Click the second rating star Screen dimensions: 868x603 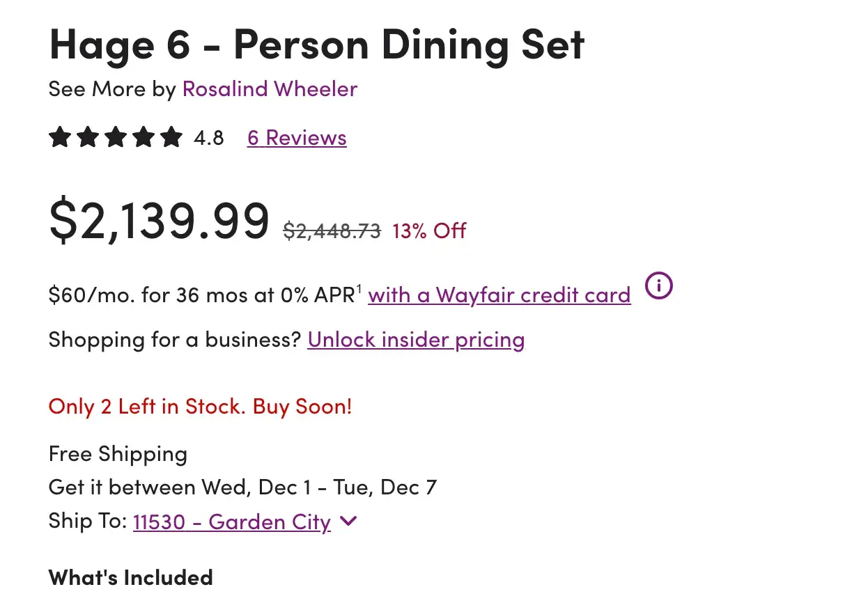88,137
